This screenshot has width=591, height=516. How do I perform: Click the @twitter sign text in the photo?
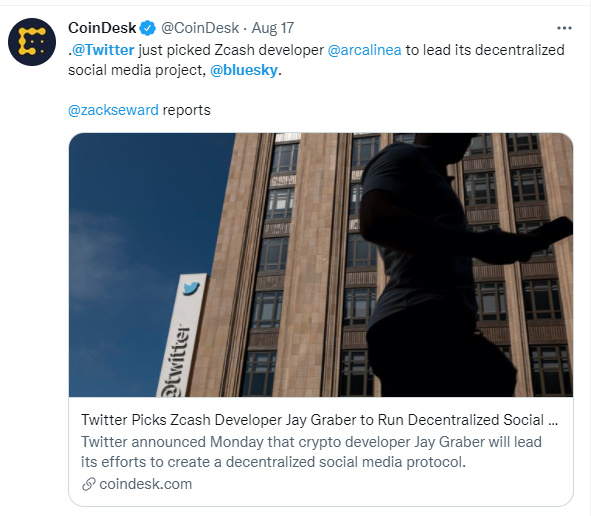pyautogui.click(x=176, y=361)
